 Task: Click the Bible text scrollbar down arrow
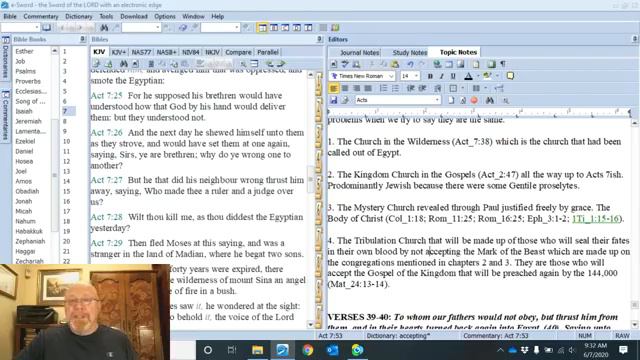(310, 325)
